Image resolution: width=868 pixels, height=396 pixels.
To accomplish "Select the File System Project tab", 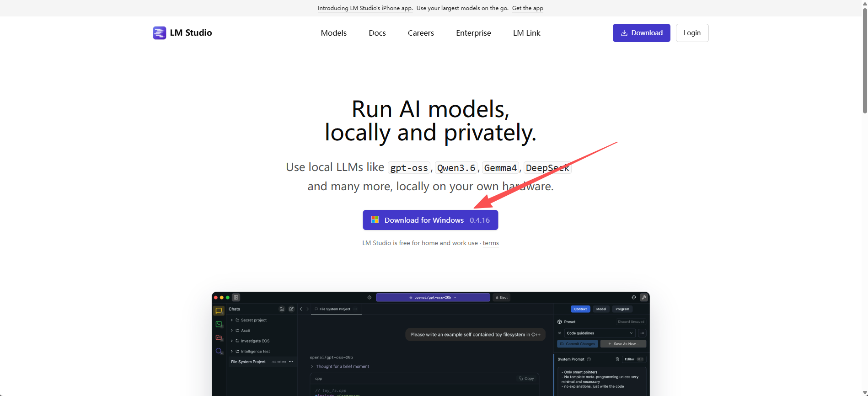I will click(336, 309).
